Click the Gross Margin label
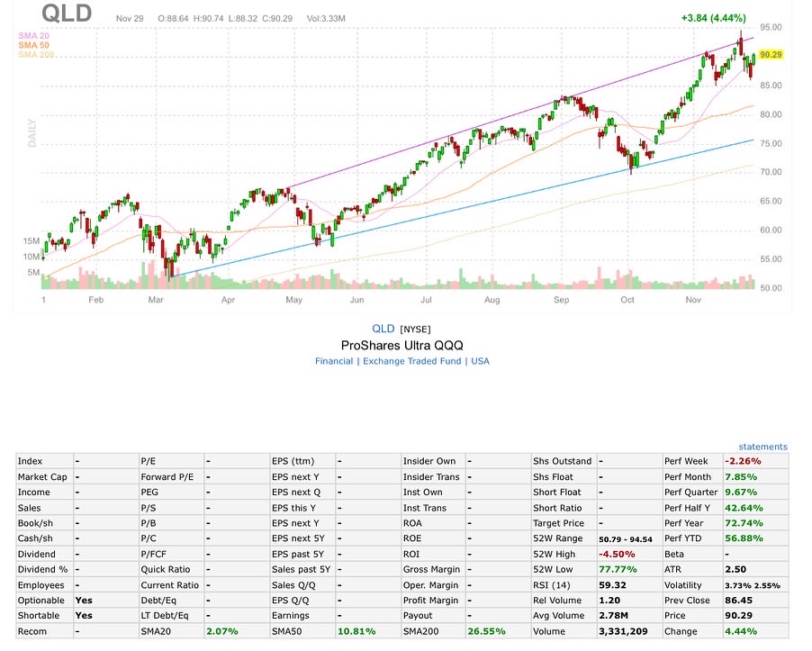Image resolution: width=812 pixels, height=651 pixels. click(431, 569)
